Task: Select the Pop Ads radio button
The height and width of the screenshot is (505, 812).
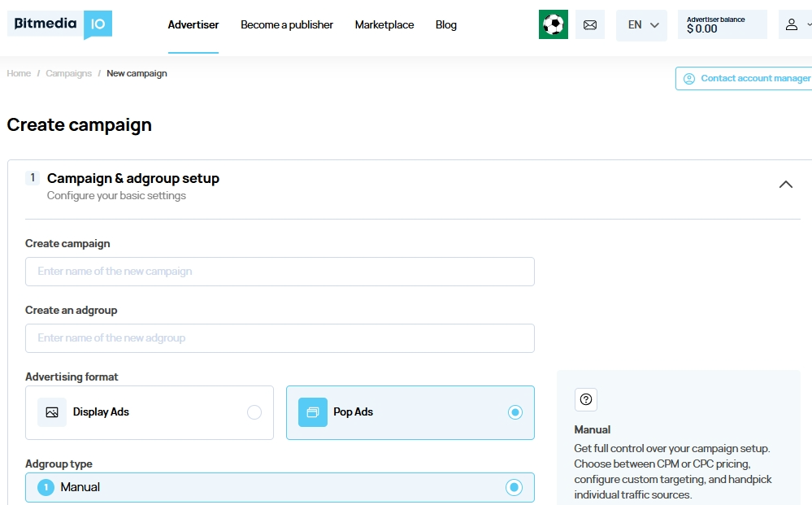Action: pyautogui.click(x=515, y=412)
